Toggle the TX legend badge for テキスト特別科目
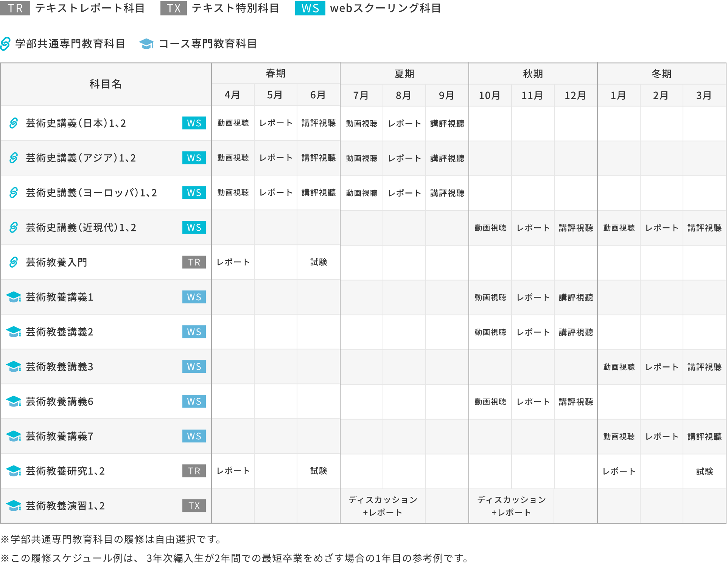728x563 pixels. 173,8
